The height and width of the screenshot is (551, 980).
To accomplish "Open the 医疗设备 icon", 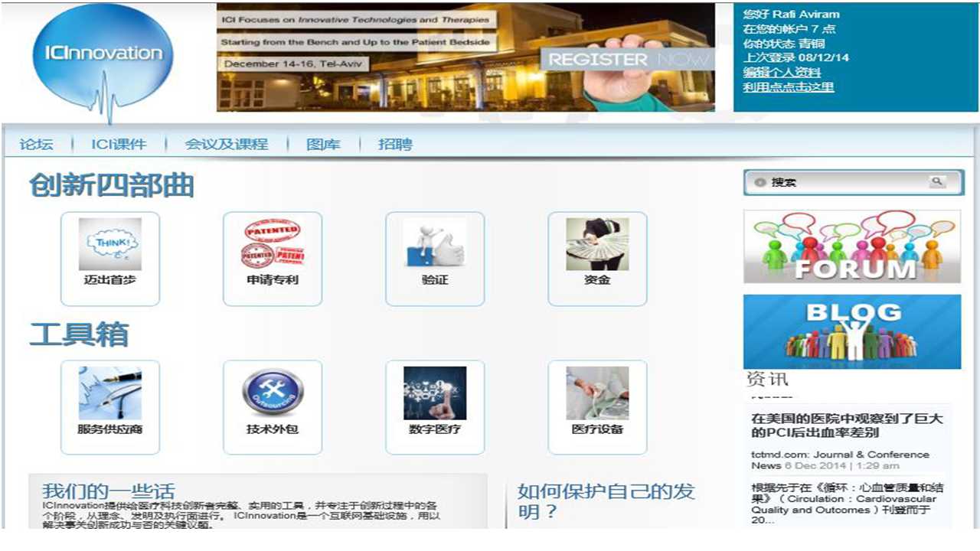I will 597,393.
